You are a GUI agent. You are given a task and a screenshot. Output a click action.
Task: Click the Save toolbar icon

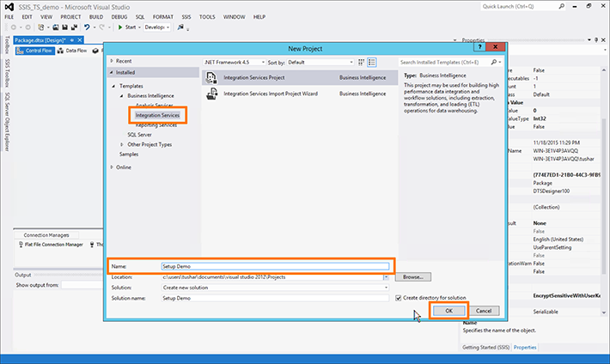(x=64, y=27)
